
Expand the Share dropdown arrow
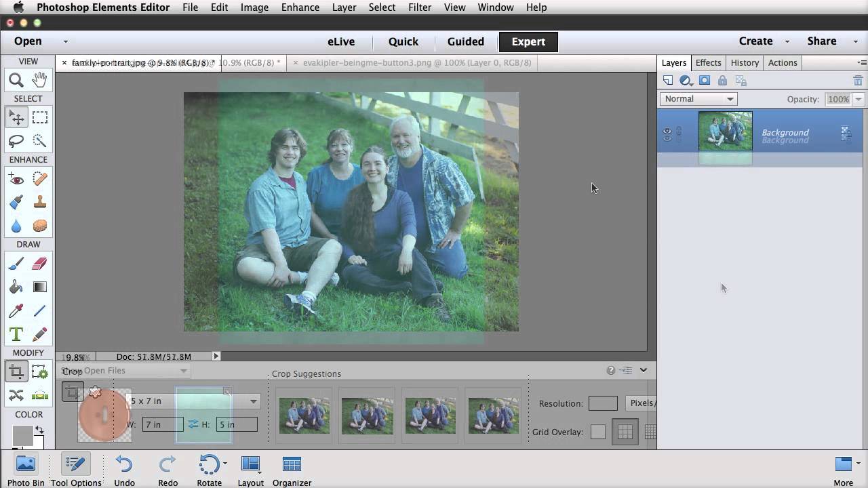856,41
